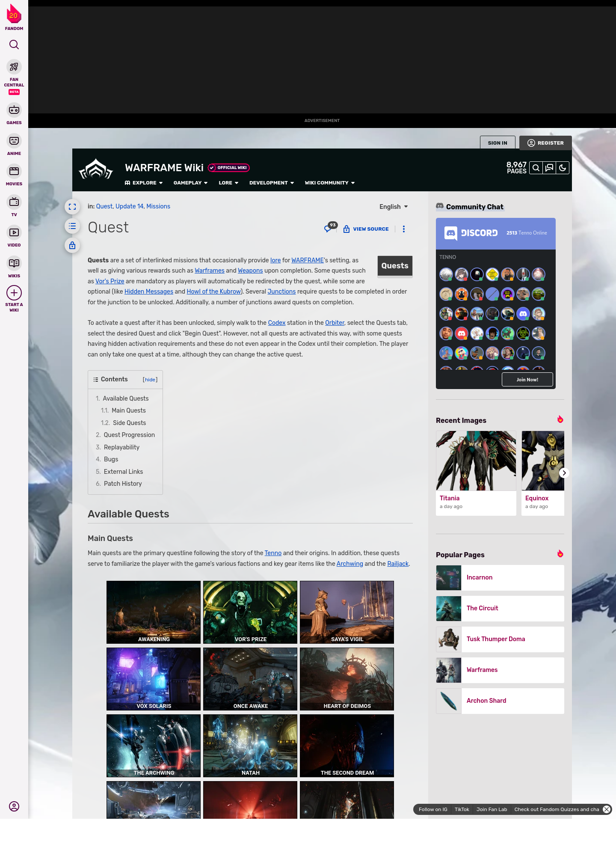Open the Games controller icon

coord(14,110)
